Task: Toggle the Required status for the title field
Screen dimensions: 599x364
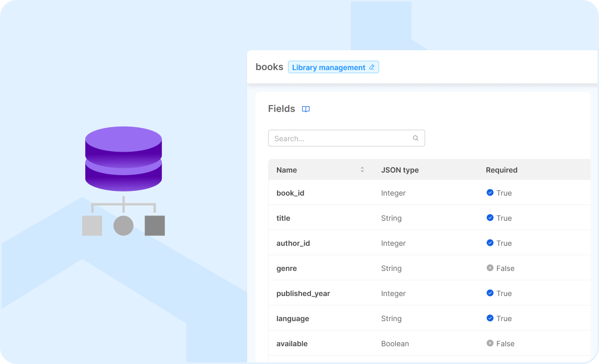Action: [x=490, y=218]
